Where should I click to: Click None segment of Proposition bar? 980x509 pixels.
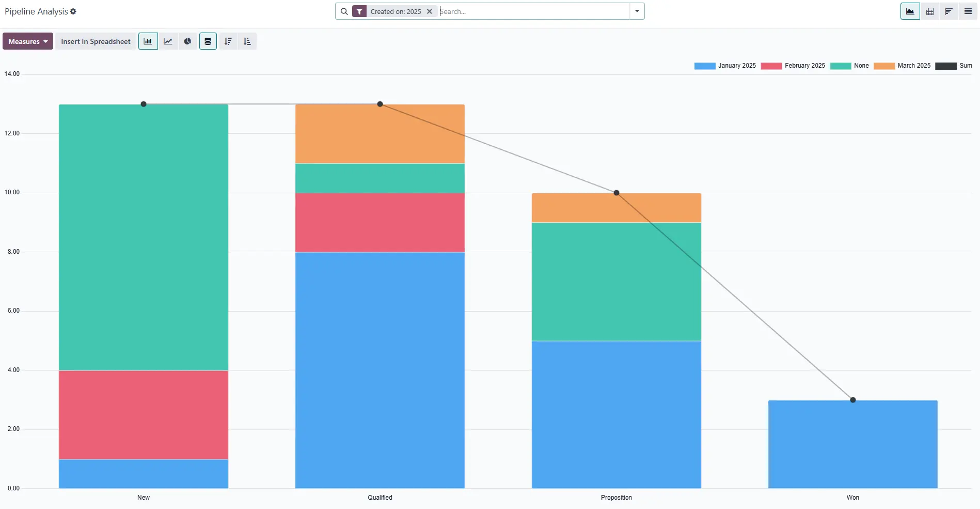pyautogui.click(x=617, y=282)
